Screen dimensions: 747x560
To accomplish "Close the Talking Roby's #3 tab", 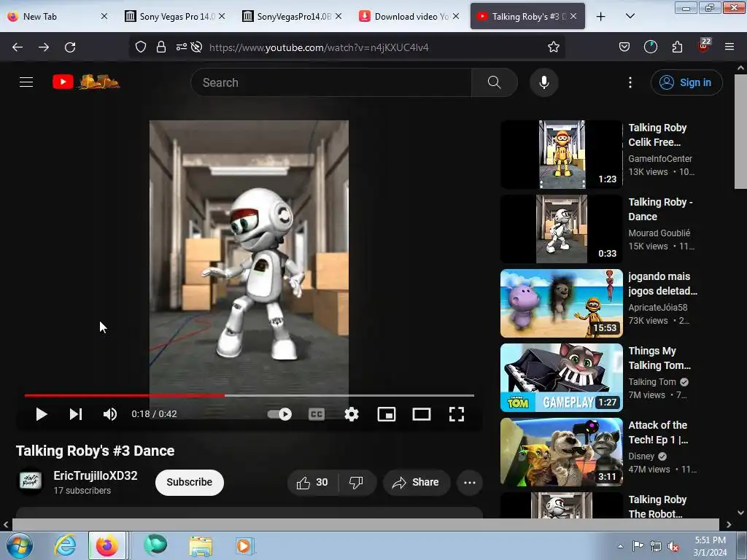I will click(573, 16).
